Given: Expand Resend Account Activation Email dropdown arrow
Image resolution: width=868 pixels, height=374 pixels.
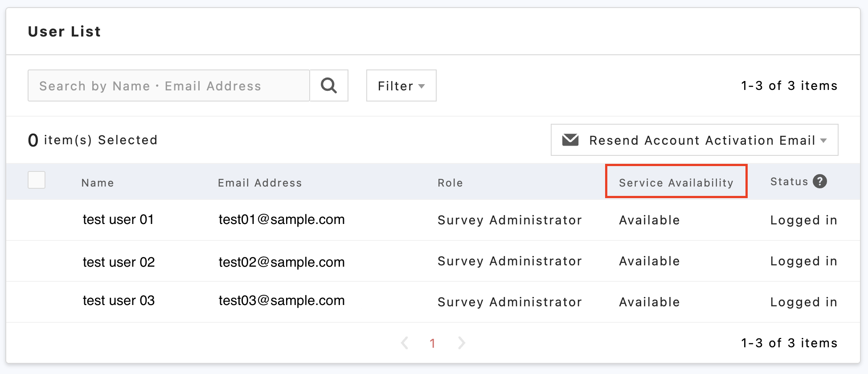Looking at the screenshot, I should tap(823, 140).
